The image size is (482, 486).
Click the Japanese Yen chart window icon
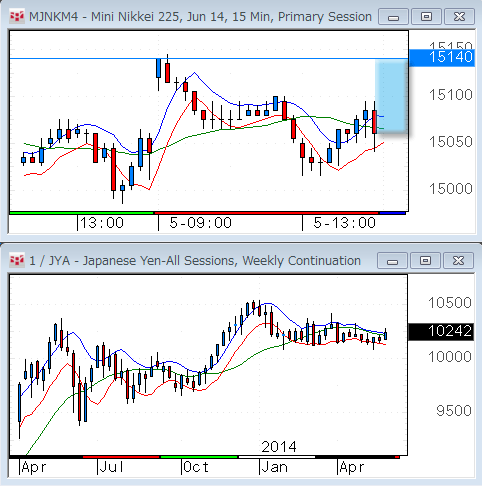tap(17, 260)
